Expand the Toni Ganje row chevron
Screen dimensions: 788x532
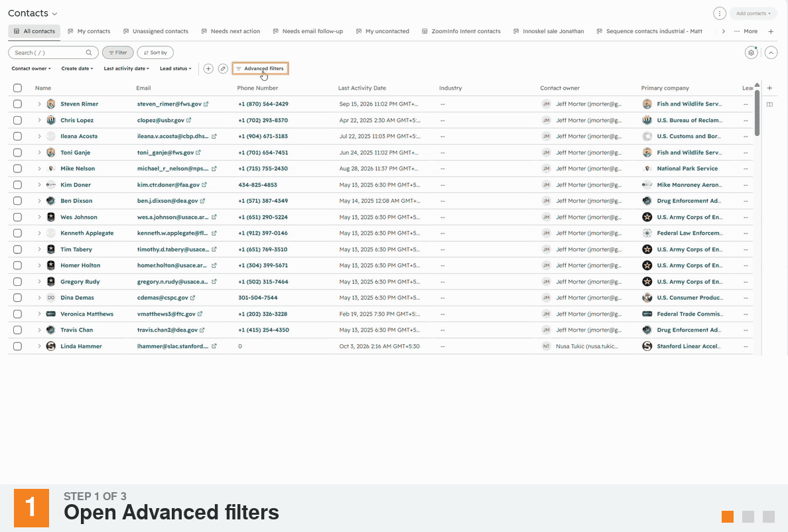[39, 152]
